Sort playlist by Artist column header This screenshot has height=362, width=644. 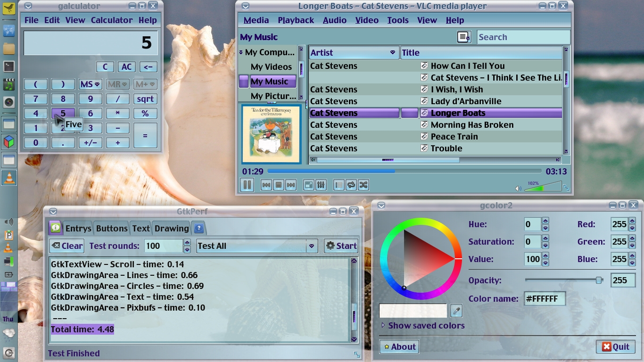click(x=354, y=53)
